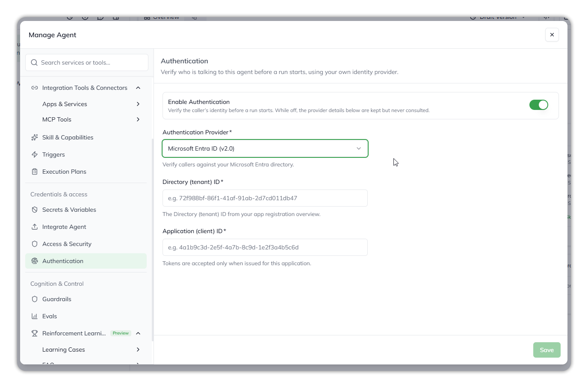
Task: Open Secrets & Variables settings
Action: (x=86, y=210)
